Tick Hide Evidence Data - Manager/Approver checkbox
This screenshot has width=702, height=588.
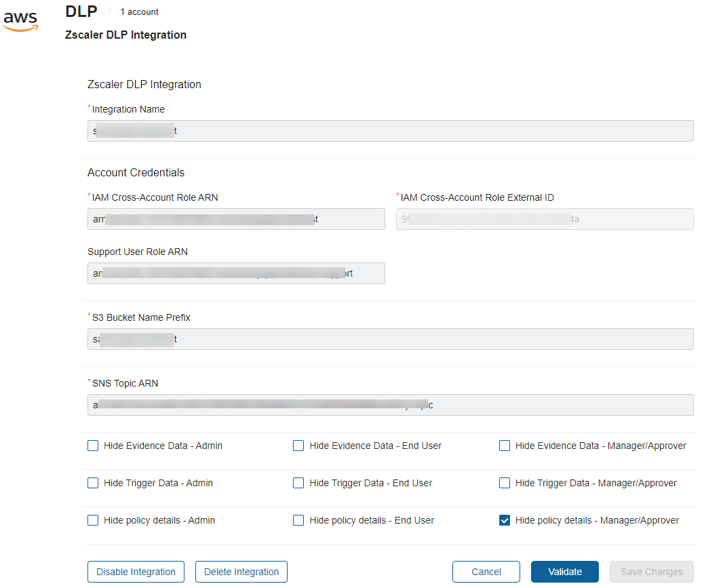505,446
